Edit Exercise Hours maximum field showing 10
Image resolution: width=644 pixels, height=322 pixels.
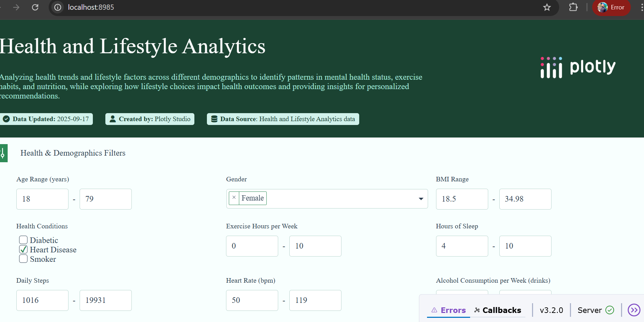[315, 246]
